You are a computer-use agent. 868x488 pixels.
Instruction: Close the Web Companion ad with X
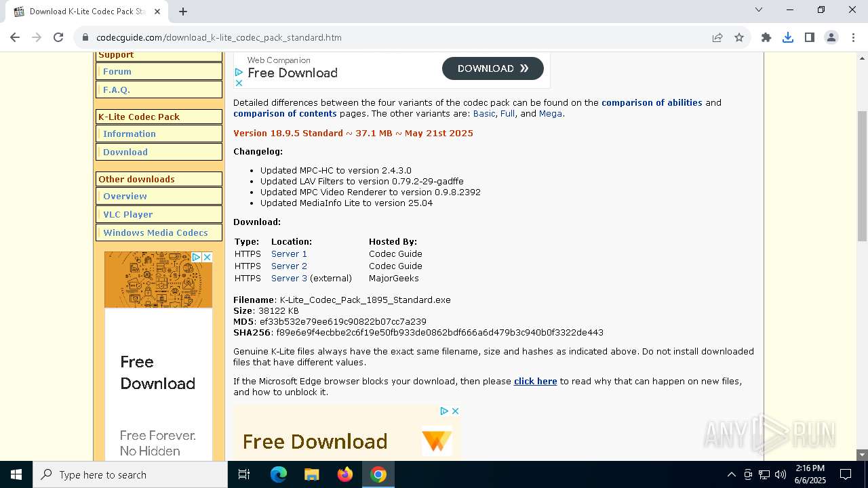coord(239,83)
